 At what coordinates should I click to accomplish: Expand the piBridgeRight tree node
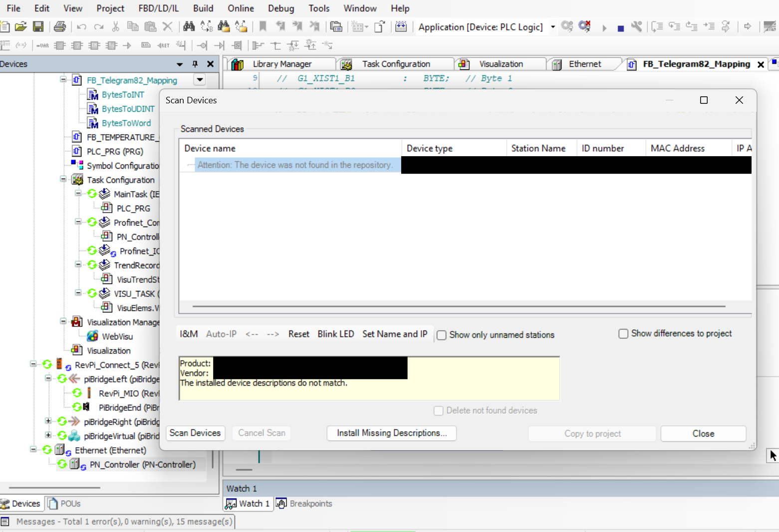click(48, 421)
